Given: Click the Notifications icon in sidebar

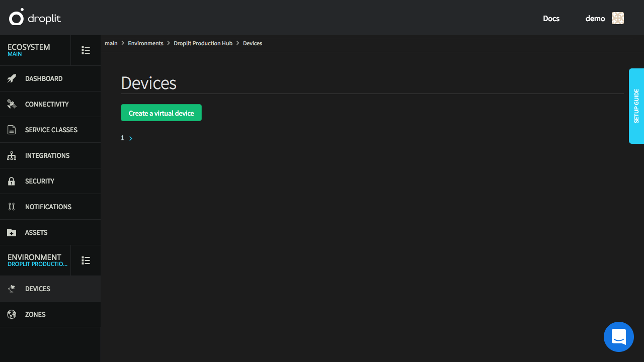Looking at the screenshot, I should [12, 207].
